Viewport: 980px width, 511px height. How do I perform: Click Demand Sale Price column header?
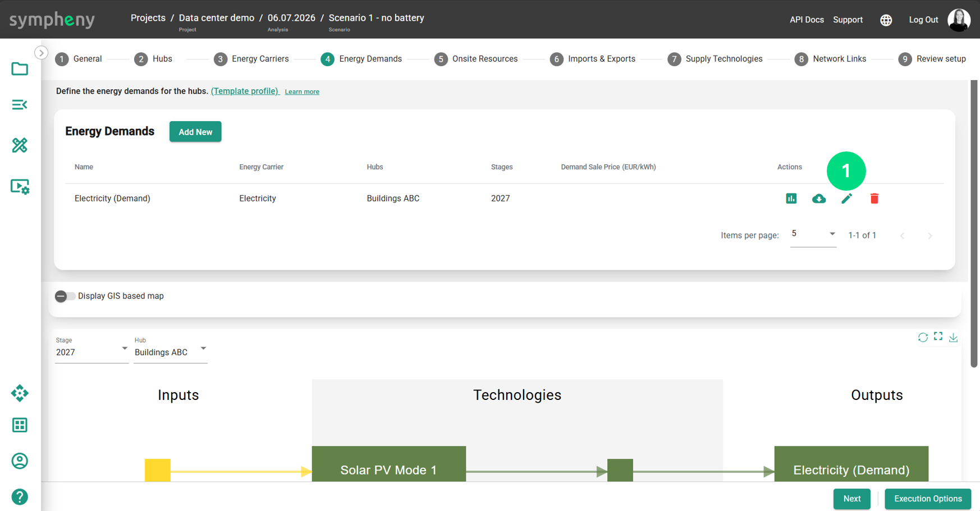[x=608, y=167]
